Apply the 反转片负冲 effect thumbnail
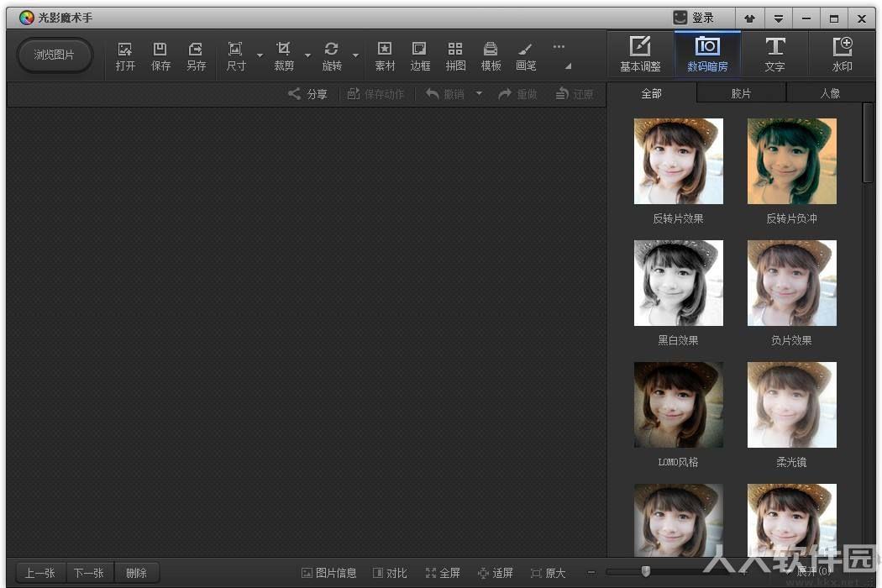 (791, 161)
